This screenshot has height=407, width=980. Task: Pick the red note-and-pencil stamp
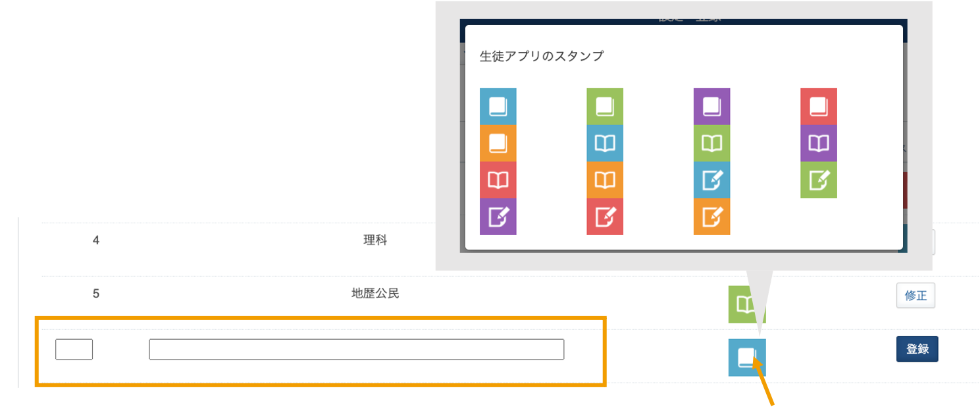coord(605,217)
